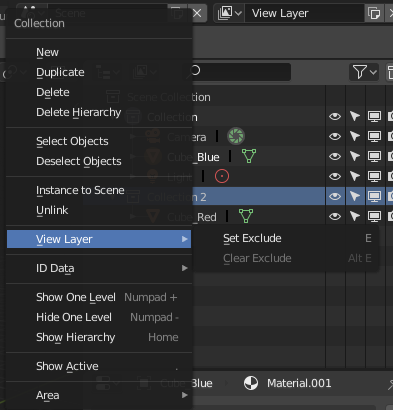Click Cube_Red's green mesh data icon
Viewport: 393px width, 410px height.
point(246,216)
